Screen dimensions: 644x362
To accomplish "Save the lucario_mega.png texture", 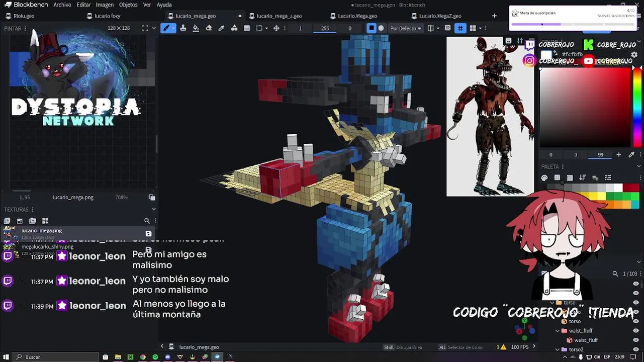I will pyautogui.click(x=148, y=233).
